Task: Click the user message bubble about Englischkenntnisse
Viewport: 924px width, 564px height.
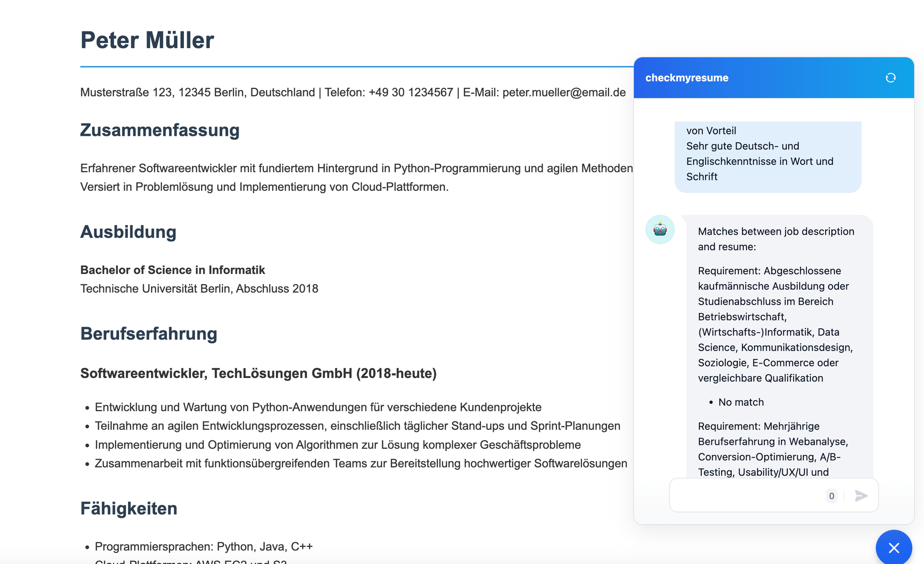Action: point(760,161)
